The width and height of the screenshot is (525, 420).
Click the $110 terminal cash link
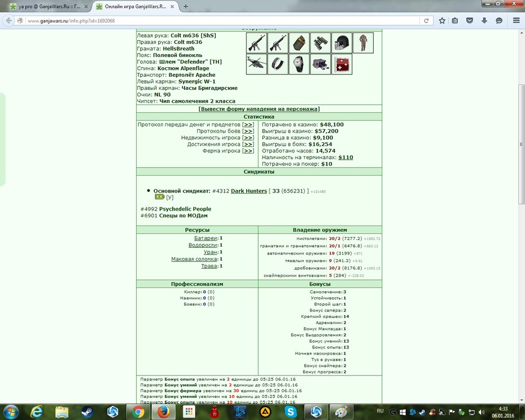(345, 158)
